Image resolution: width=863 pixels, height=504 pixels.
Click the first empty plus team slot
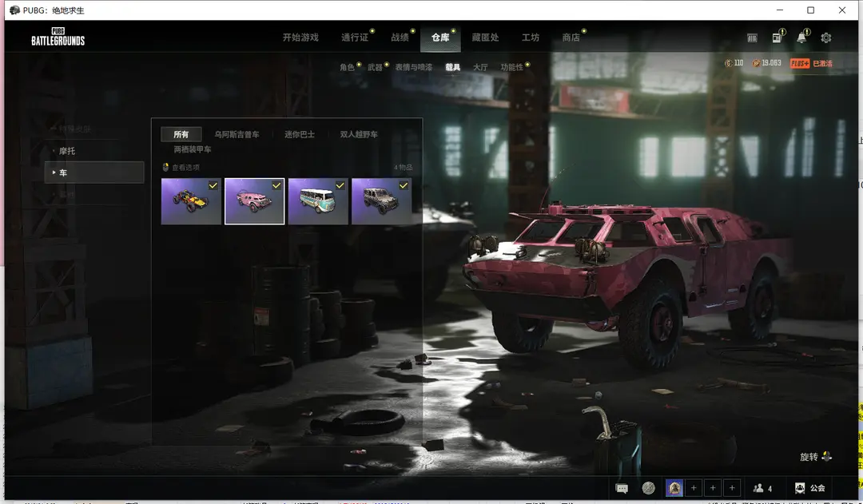pos(694,488)
